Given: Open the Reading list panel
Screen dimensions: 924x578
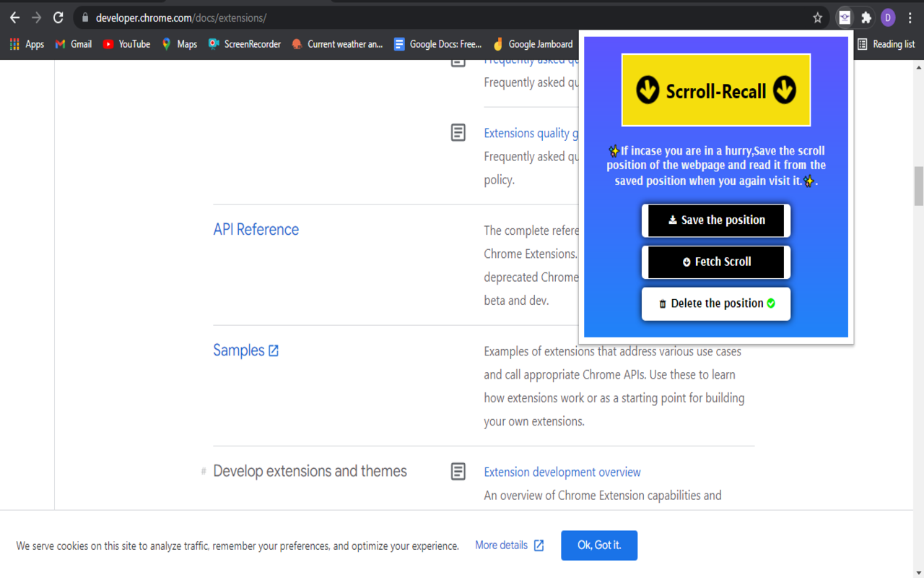Looking at the screenshot, I should click(886, 44).
